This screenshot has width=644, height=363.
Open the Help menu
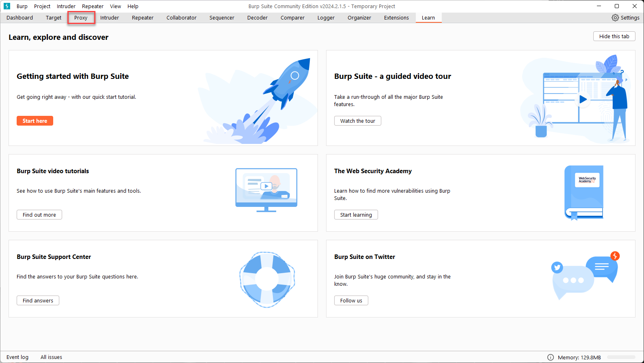pos(133,6)
